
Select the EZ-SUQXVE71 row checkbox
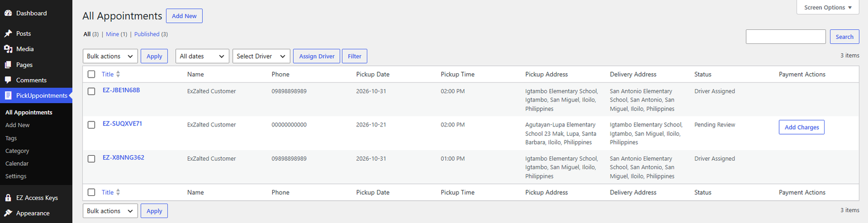coord(91,125)
